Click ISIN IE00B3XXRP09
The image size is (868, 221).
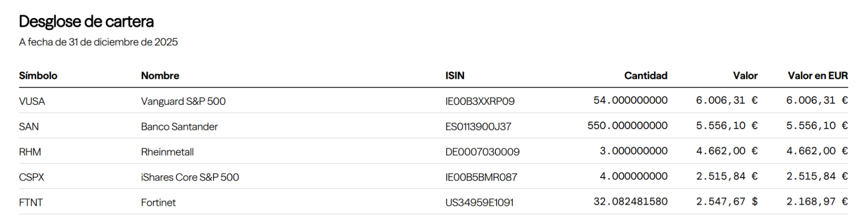pos(479,101)
